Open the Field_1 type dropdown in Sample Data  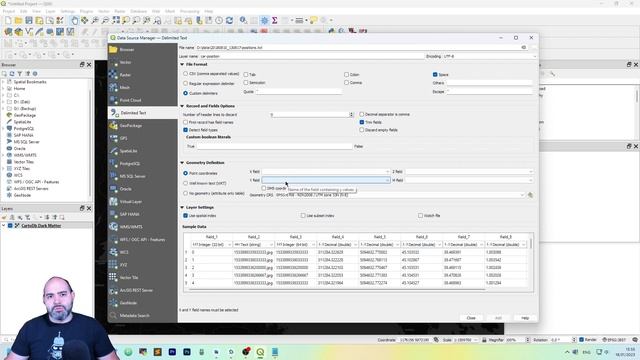point(211,244)
